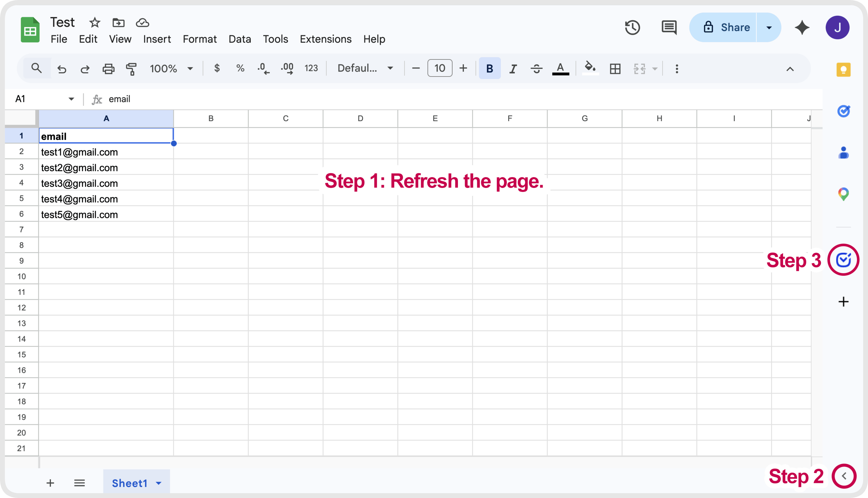Open the Extensions menu

(325, 39)
